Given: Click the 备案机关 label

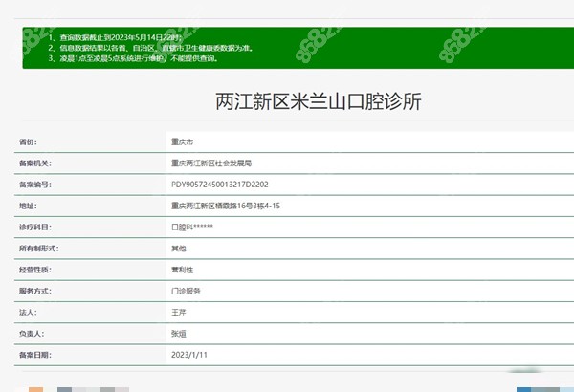Looking at the screenshot, I should coord(35,163).
